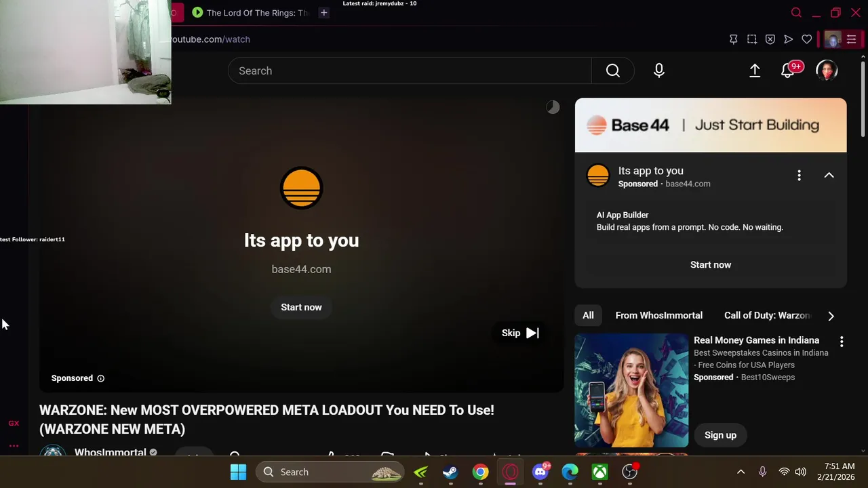Bookmark page with the heart icon
Screen dimensions: 868x488
point(806,39)
